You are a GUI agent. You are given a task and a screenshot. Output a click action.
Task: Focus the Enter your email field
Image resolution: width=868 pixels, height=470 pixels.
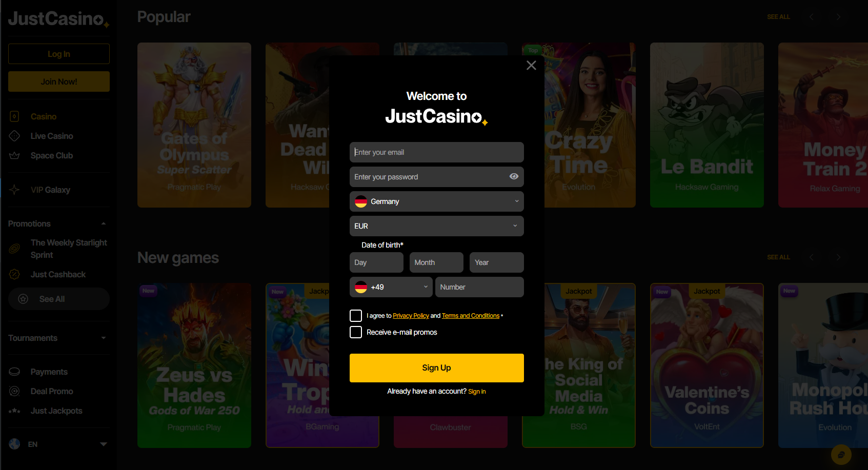pyautogui.click(x=437, y=152)
